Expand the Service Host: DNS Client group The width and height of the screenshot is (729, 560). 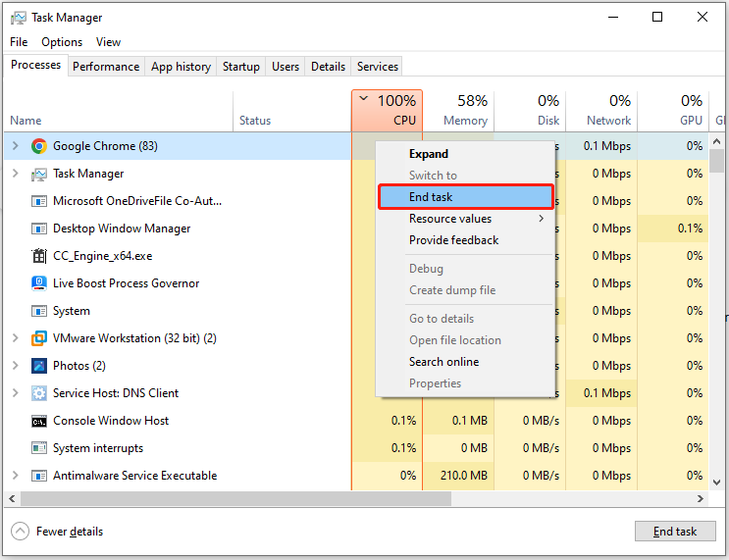(x=16, y=392)
